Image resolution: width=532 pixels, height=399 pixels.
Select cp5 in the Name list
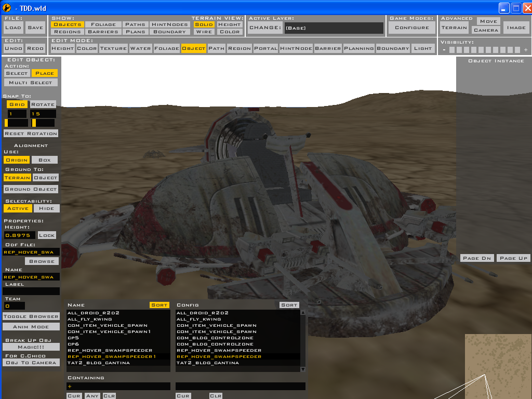[x=118, y=338]
